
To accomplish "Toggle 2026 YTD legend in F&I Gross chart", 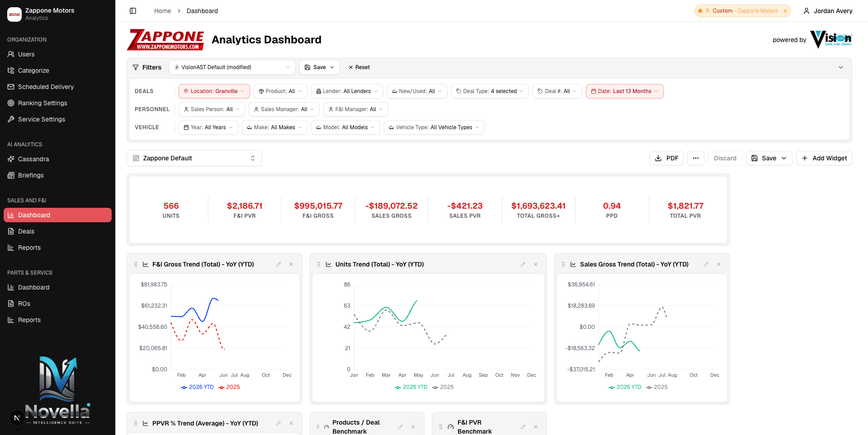I will 197,387.
